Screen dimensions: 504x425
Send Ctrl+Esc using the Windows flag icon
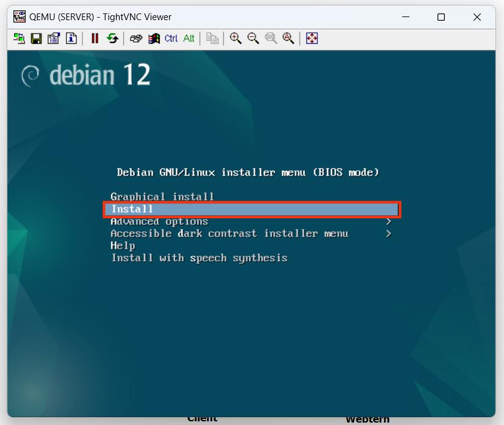click(154, 38)
